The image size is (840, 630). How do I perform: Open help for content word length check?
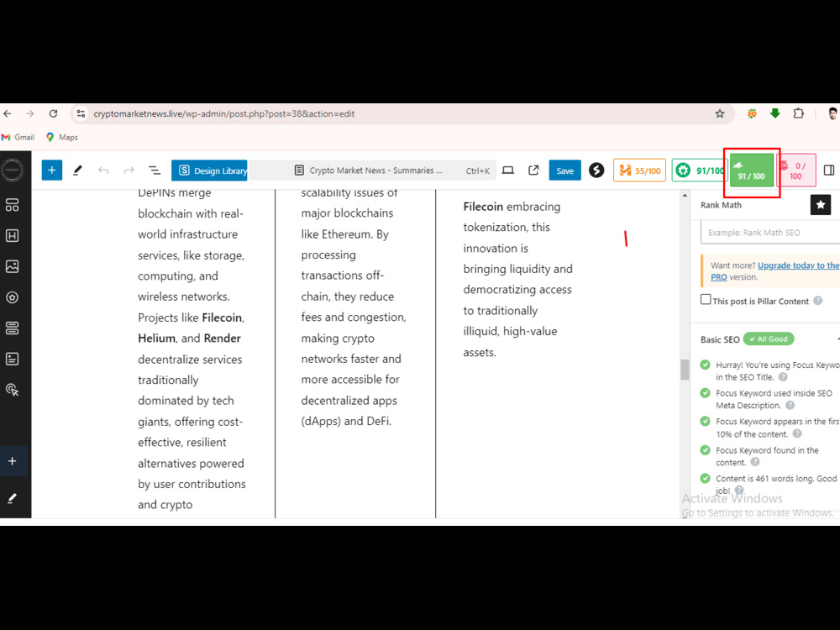coord(739,491)
